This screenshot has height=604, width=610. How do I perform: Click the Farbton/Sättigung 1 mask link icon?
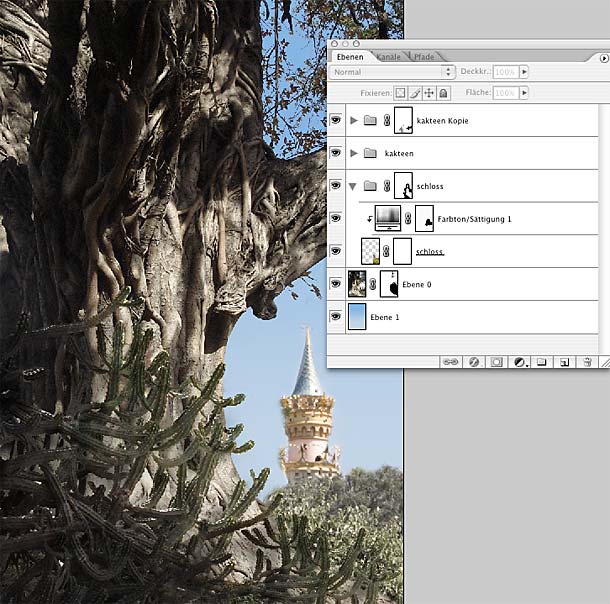pos(408,218)
